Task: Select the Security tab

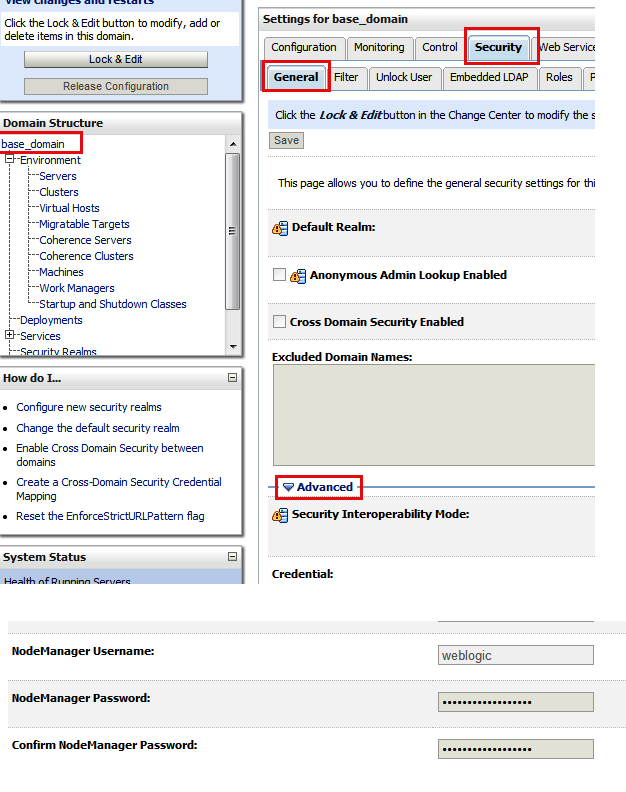Action: [498, 47]
